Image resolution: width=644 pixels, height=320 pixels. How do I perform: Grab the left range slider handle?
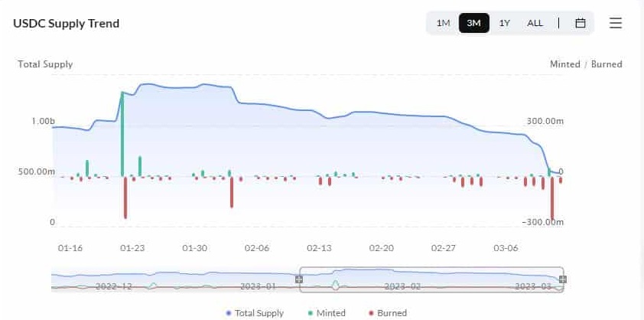[x=299, y=279]
